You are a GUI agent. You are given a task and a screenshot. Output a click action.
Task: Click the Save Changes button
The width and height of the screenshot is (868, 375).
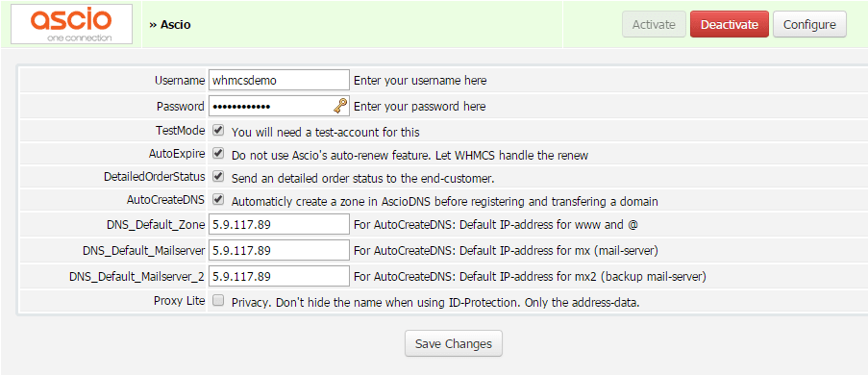tap(454, 343)
